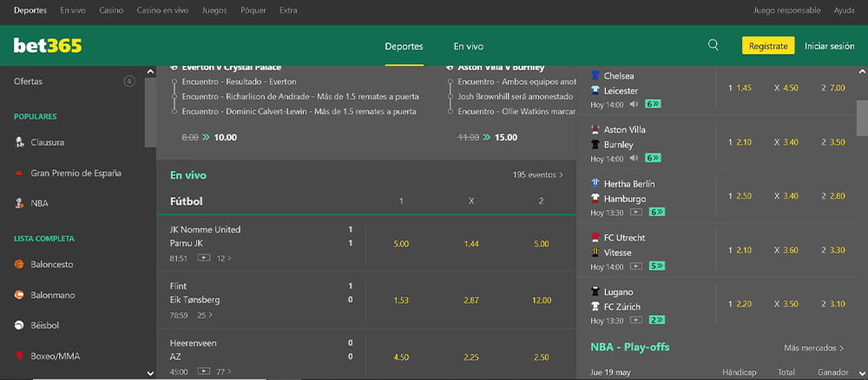868x380 pixels.
Task: Click the yellow Regístrate button
Action: (x=767, y=46)
